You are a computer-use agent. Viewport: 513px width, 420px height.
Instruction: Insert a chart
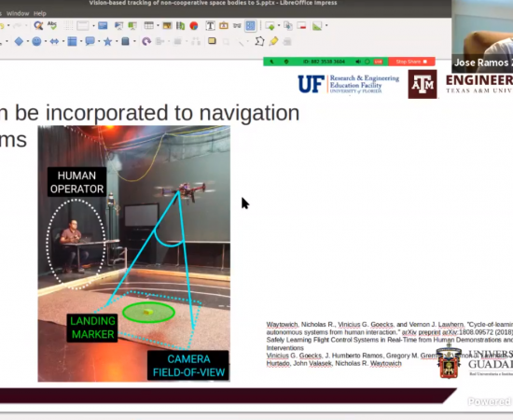194,26
